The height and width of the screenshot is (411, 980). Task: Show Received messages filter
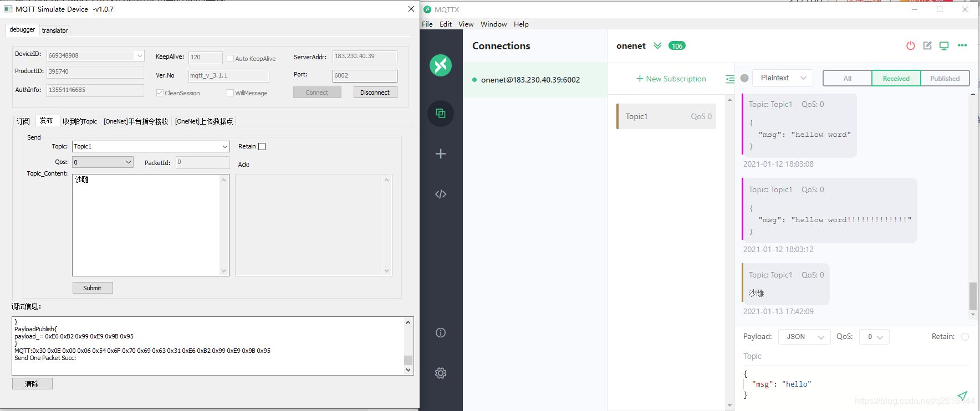[896, 78]
